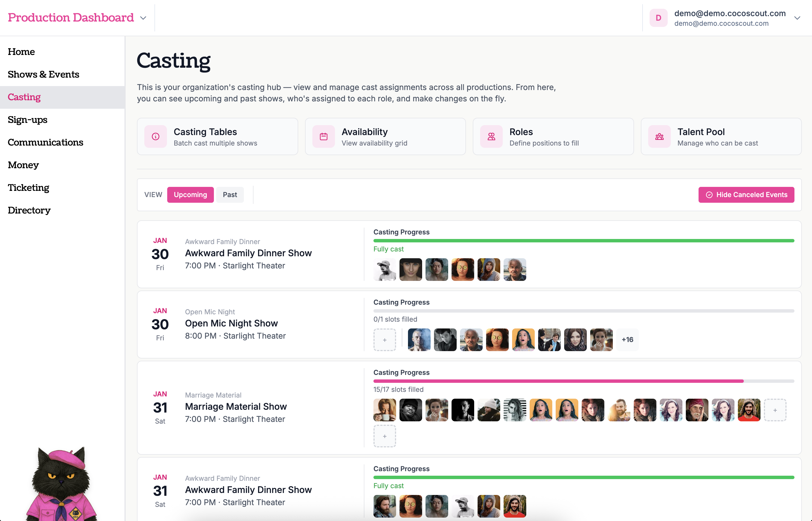Open Shows & Events in sidebar
The image size is (812, 521).
coord(44,74)
